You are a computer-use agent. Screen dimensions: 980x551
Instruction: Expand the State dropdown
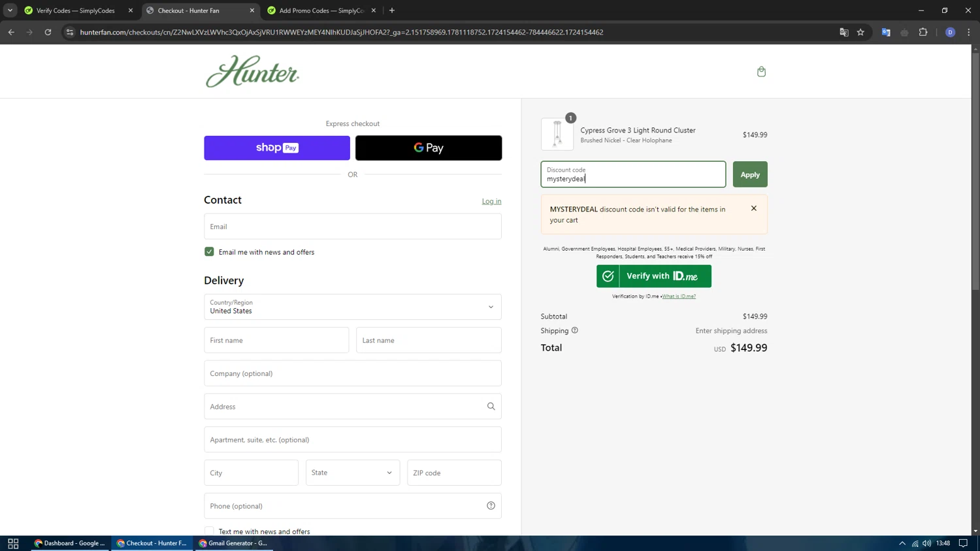[x=353, y=473]
